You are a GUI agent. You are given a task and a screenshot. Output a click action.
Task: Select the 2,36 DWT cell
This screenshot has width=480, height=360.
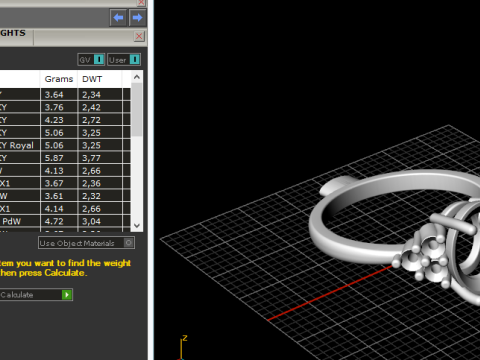pos(100,183)
